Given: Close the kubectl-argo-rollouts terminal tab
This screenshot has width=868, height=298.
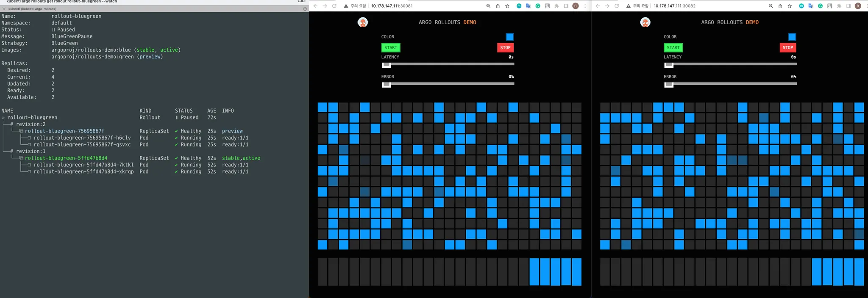Looking at the screenshot, I should pos(4,8).
